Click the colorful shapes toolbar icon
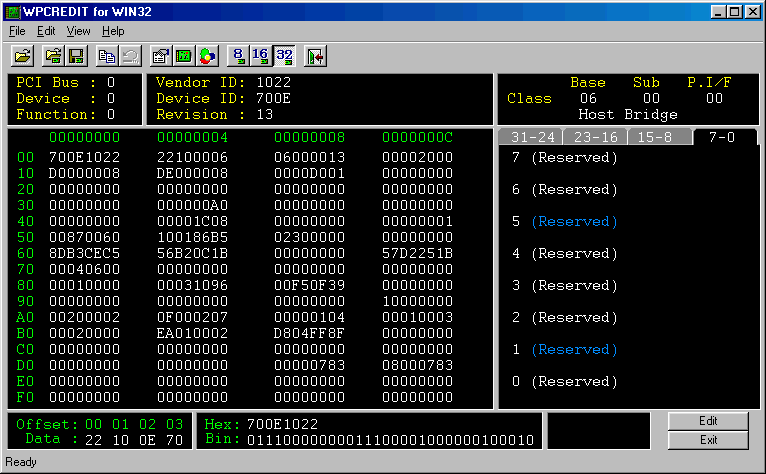766x474 pixels. 208,56
